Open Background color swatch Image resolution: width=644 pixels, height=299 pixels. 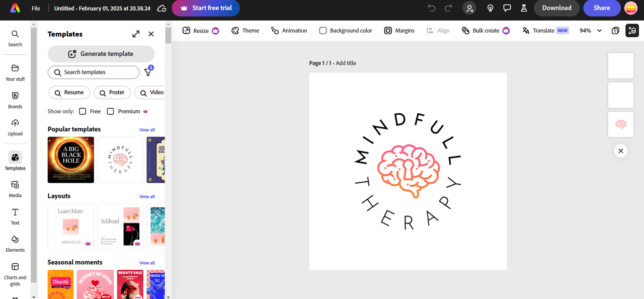(x=346, y=31)
